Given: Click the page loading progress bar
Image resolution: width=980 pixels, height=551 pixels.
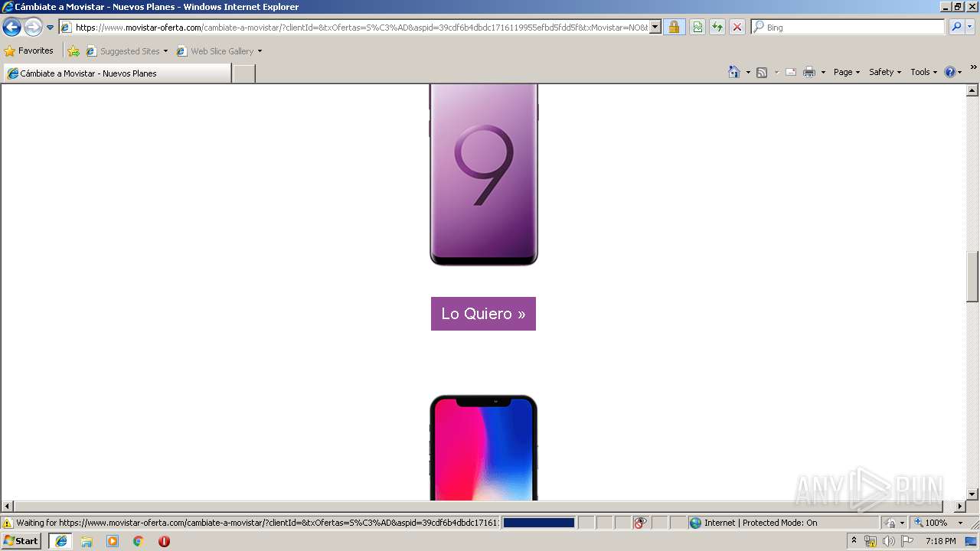Looking at the screenshot, I should [539, 523].
